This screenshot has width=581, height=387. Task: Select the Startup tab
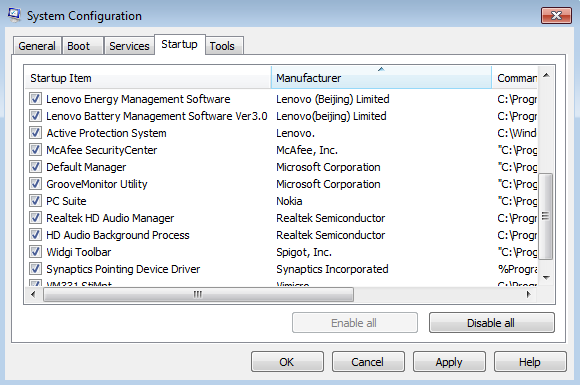(x=180, y=44)
